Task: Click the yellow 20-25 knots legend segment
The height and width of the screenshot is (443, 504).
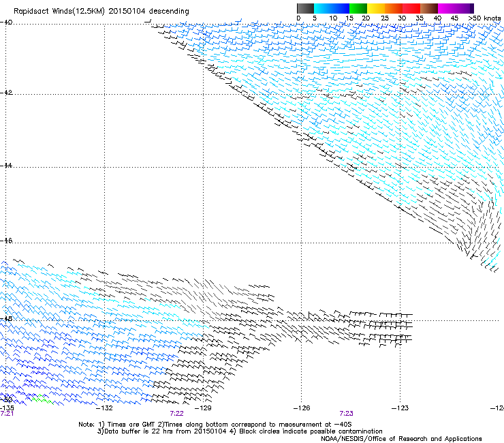Action: [376, 8]
